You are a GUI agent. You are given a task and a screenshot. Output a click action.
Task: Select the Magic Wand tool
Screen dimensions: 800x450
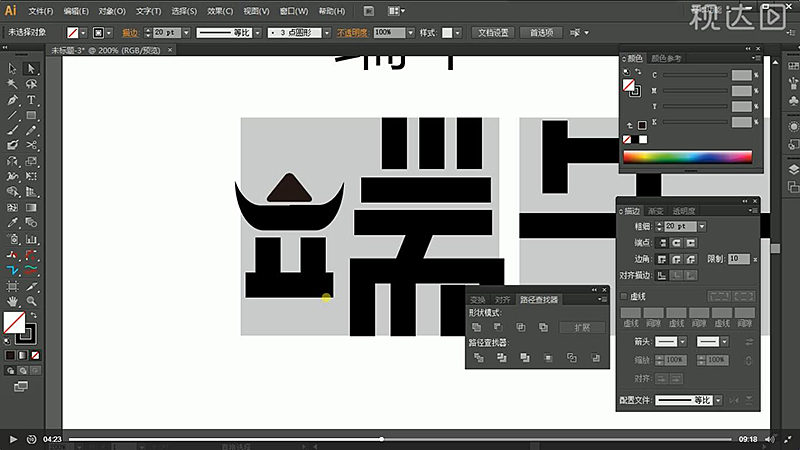[12, 84]
